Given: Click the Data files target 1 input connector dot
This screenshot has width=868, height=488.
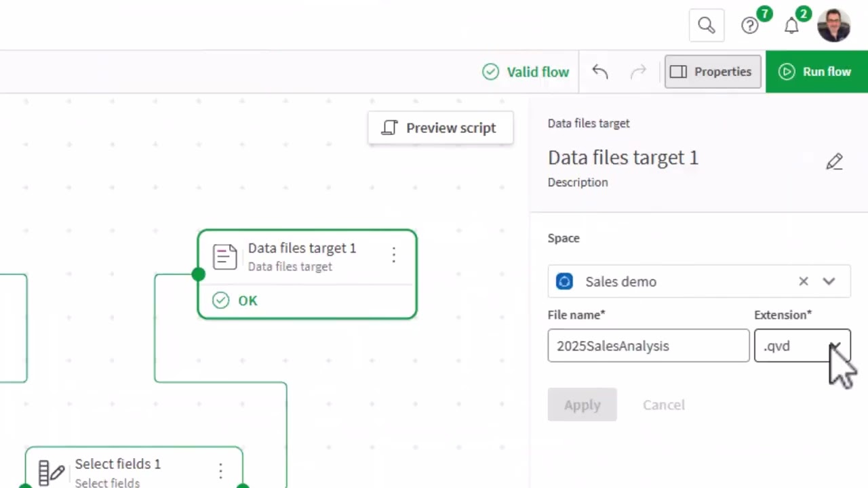Looking at the screenshot, I should click(x=198, y=274).
